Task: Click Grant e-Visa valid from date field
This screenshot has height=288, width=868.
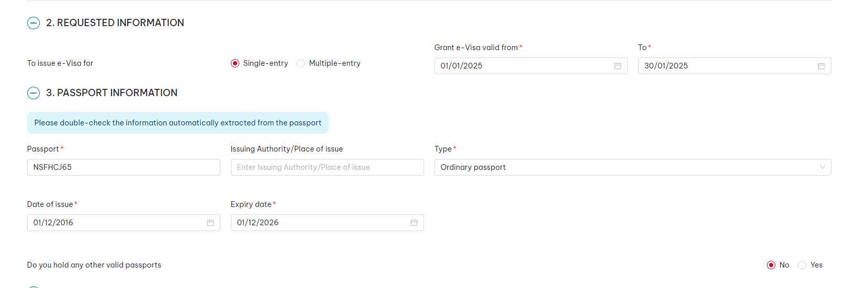Action: pos(524,66)
